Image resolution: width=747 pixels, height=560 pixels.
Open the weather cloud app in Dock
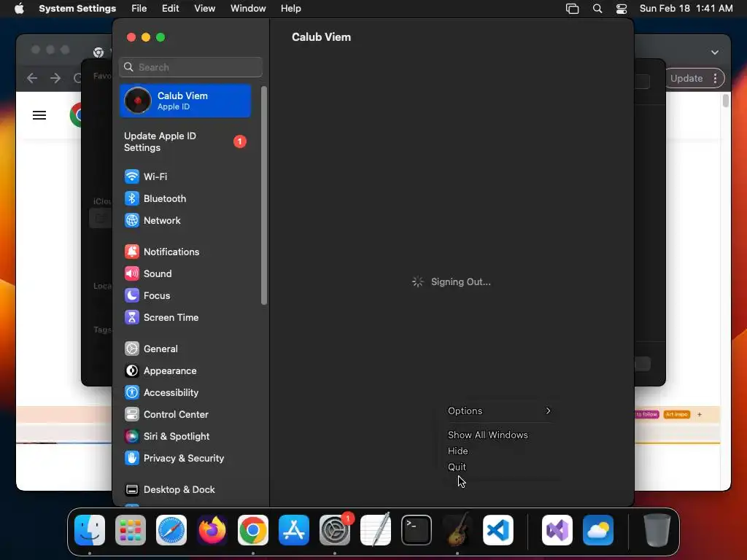tap(598, 530)
